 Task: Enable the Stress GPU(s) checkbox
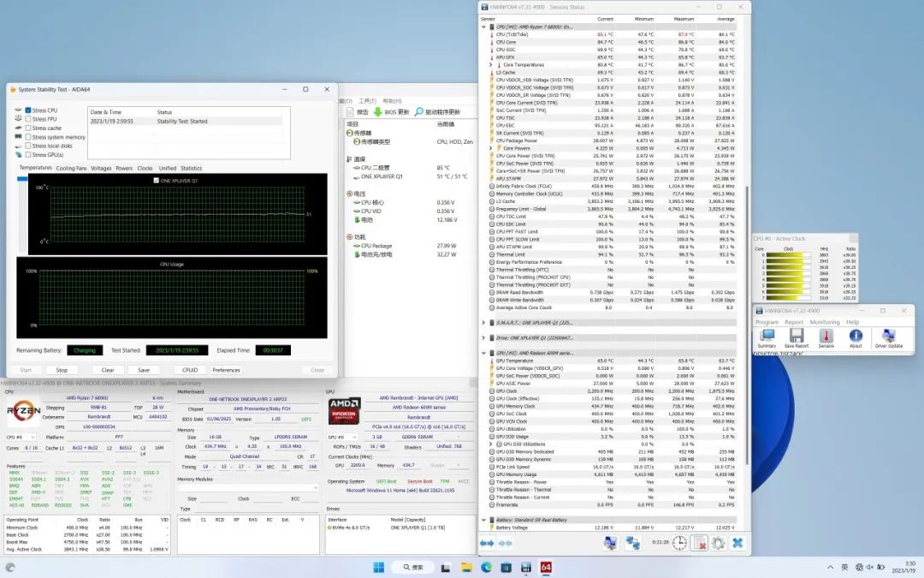[x=27, y=154]
